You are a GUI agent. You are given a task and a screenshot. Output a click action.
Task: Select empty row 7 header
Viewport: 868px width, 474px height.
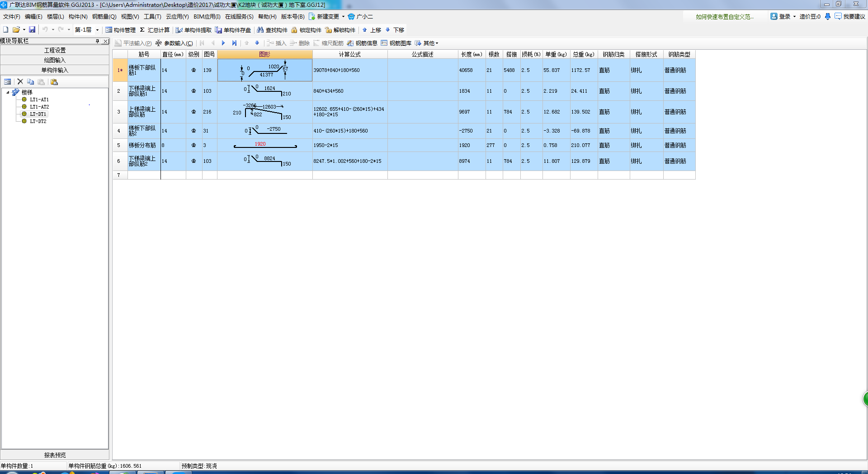120,175
